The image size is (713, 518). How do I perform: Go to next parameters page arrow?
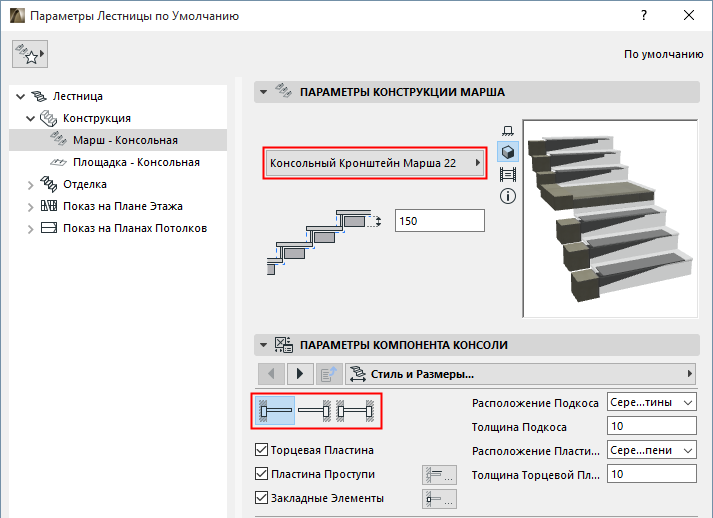pos(300,374)
